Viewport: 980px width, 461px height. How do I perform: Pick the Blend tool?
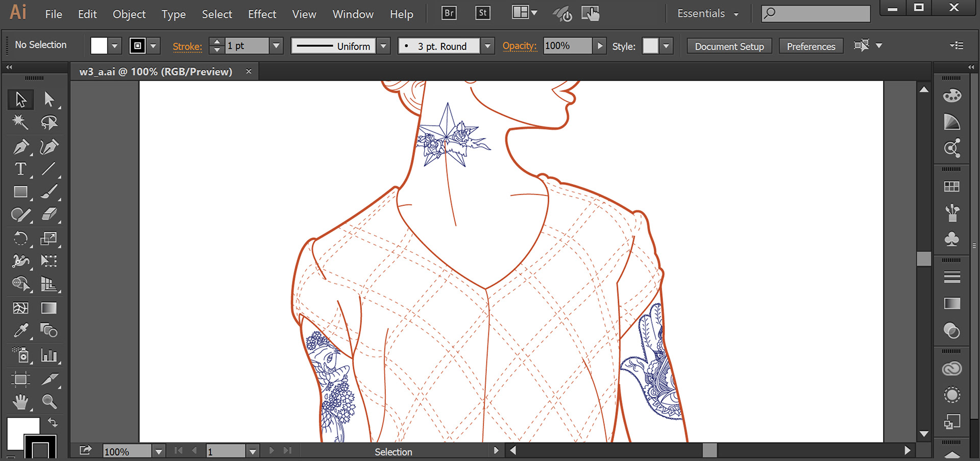point(49,330)
